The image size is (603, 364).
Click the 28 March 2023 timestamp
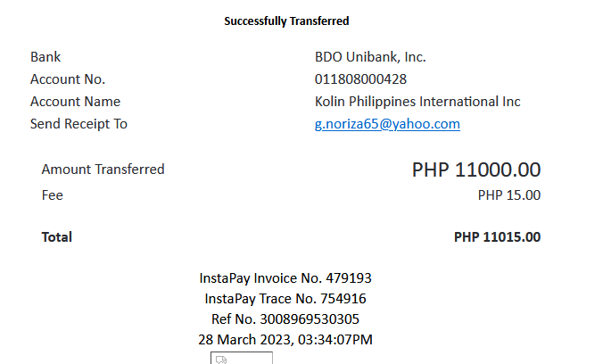point(285,339)
